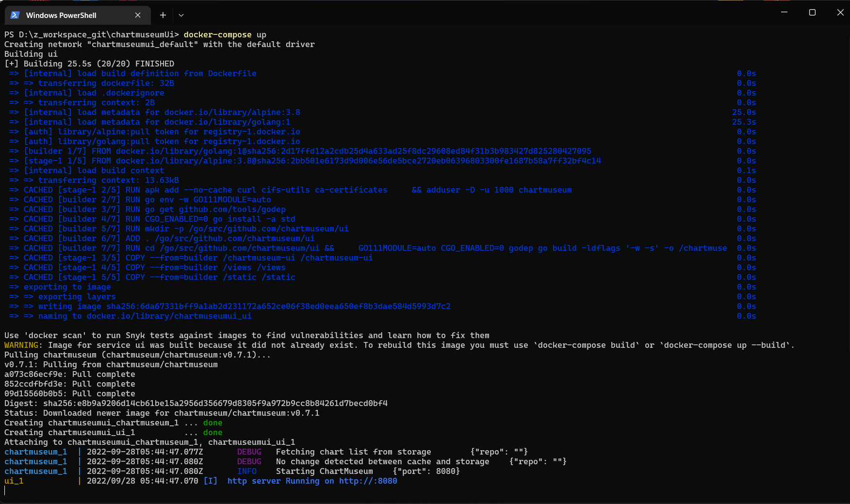Click the 'Digest: sha256' line
This screenshot has width=850, height=504.
coord(196,403)
